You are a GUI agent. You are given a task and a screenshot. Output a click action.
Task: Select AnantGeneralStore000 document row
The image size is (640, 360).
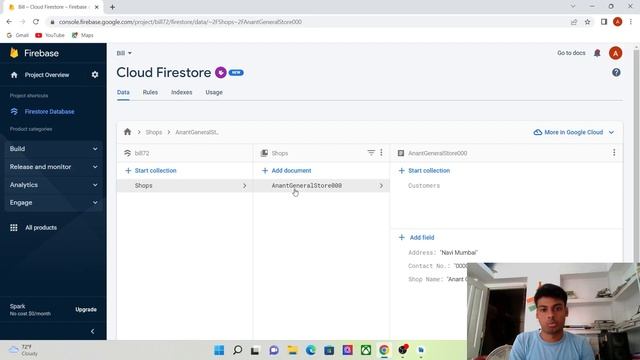pos(321,186)
